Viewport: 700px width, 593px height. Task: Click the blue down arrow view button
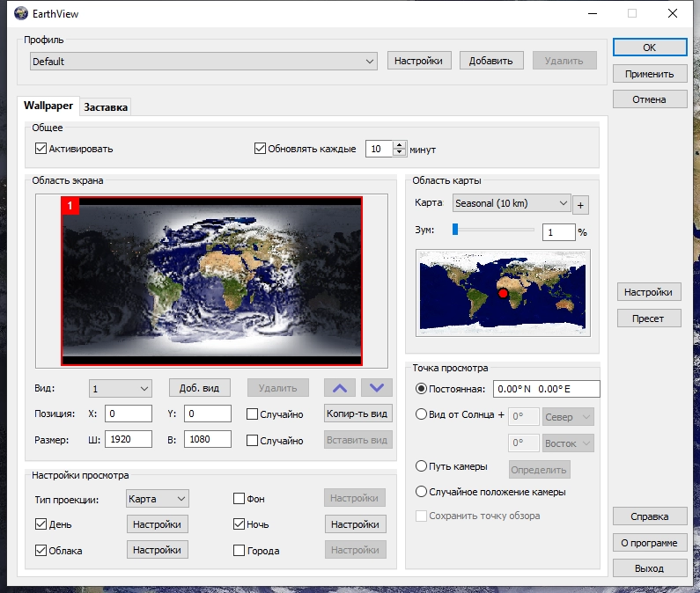pyautogui.click(x=376, y=388)
